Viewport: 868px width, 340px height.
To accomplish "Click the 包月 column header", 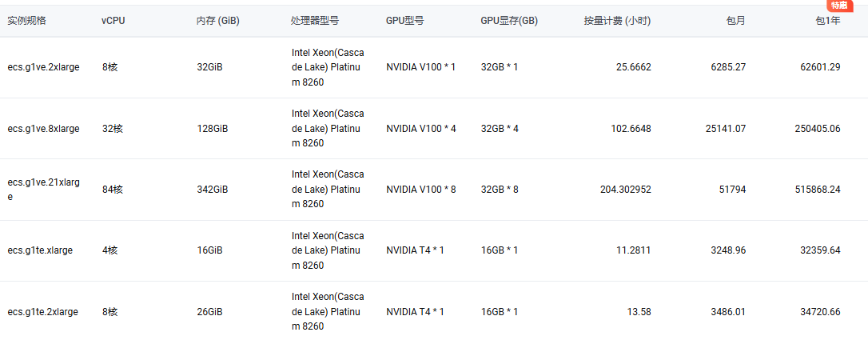I will point(735,21).
